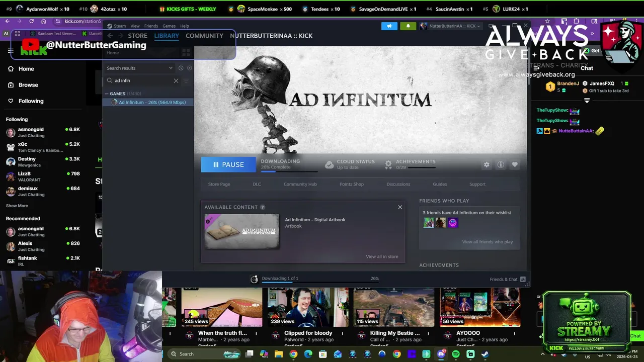Open options for 'Clipped for bloody' video

point(342,333)
